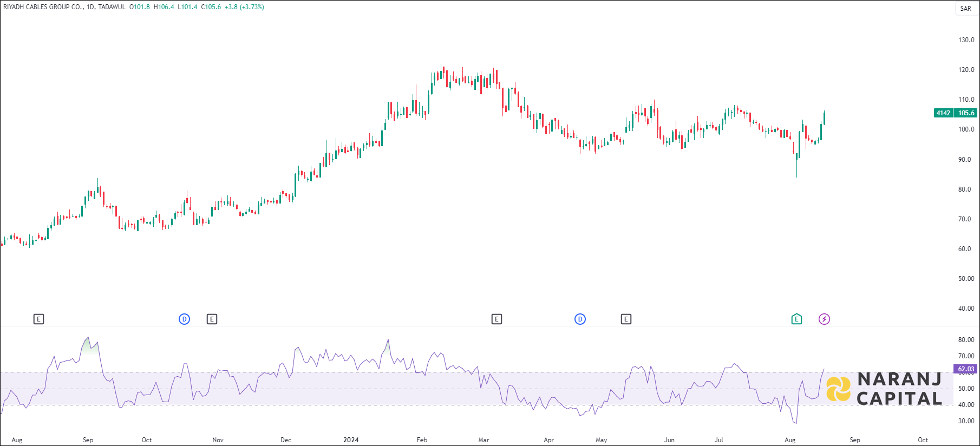
Task: Click the Feb label on time axis
Action: pyautogui.click(x=422, y=440)
